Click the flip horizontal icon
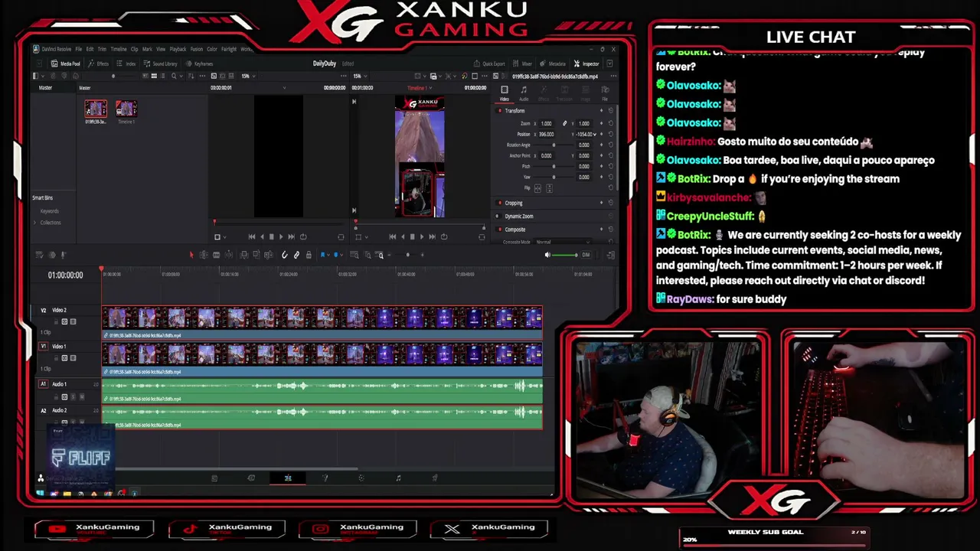The width and height of the screenshot is (980, 551). [x=537, y=188]
